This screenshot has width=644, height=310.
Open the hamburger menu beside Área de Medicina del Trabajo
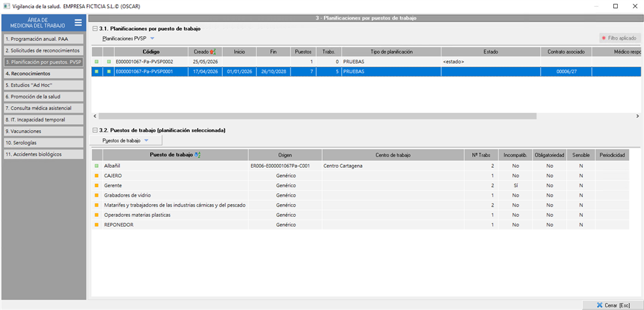78,22
